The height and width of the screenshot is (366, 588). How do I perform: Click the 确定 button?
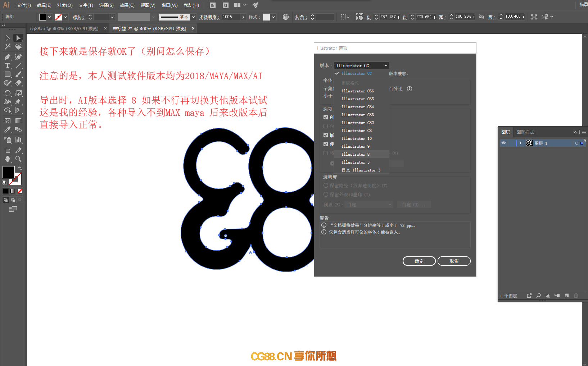[x=419, y=261]
